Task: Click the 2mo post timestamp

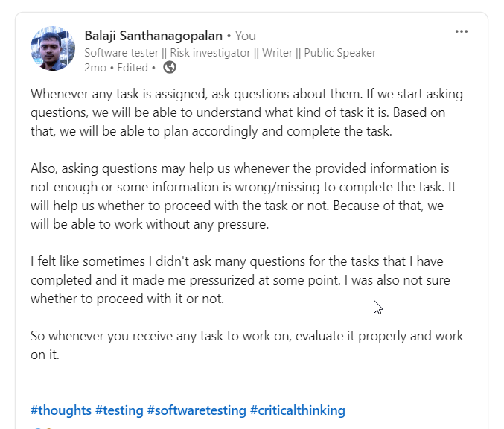Action: click(95, 68)
